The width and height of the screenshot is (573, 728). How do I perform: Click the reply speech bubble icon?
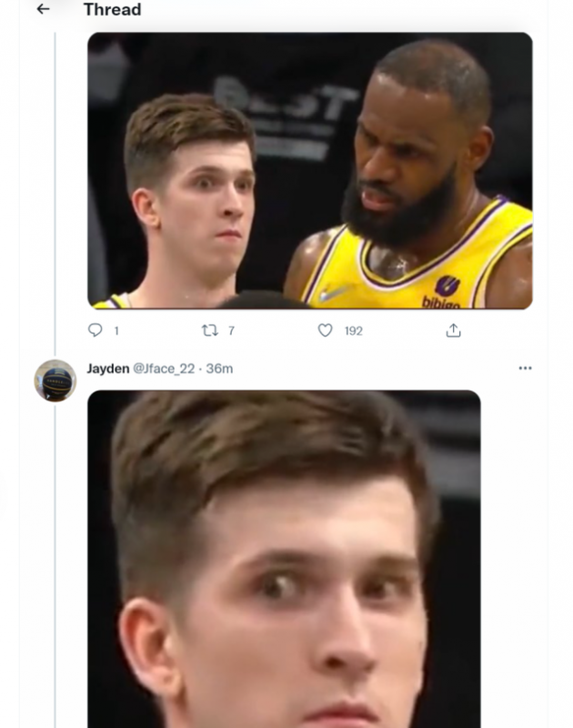tap(95, 330)
